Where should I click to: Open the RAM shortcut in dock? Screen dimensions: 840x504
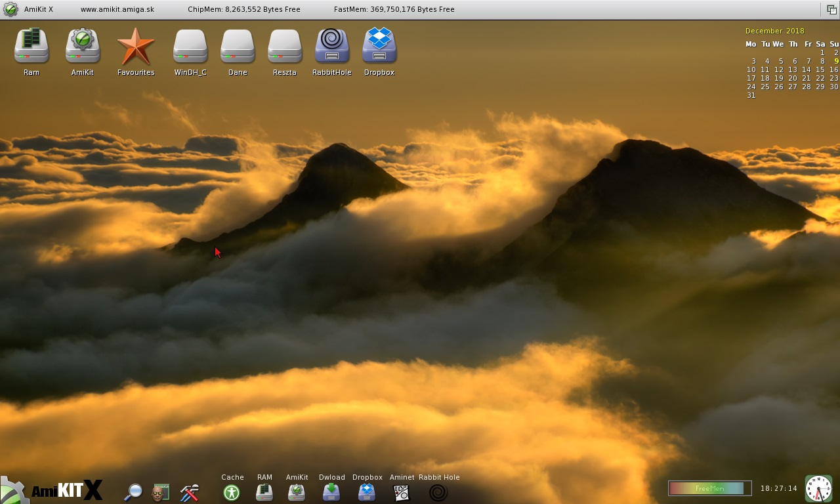(264, 492)
